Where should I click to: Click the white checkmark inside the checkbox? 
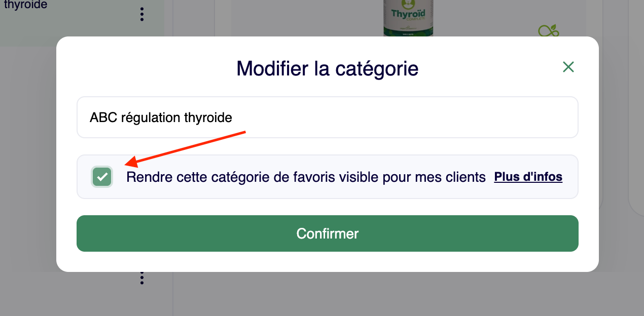(x=102, y=177)
